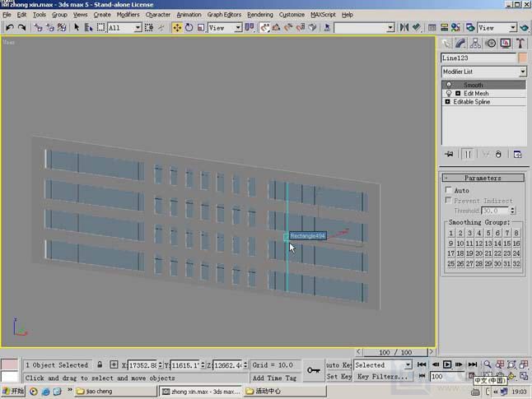532x399 pixels.
Task: Click the Auto Key button
Action: click(x=338, y=365)
